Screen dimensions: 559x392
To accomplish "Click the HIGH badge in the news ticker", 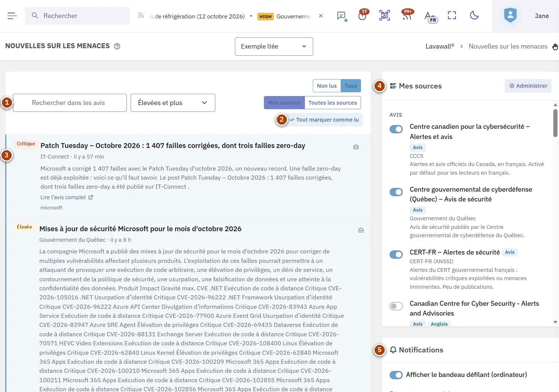I will coord(265,16).
